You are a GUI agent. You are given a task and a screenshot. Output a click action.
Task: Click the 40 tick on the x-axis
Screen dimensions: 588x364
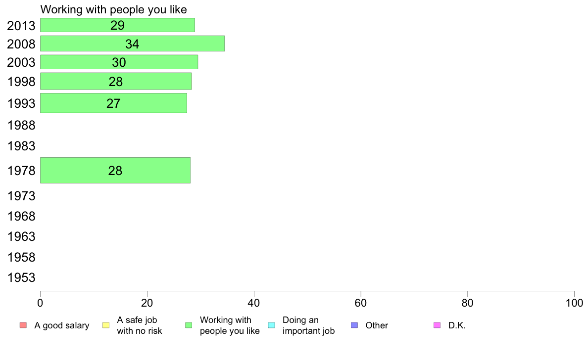254,303
